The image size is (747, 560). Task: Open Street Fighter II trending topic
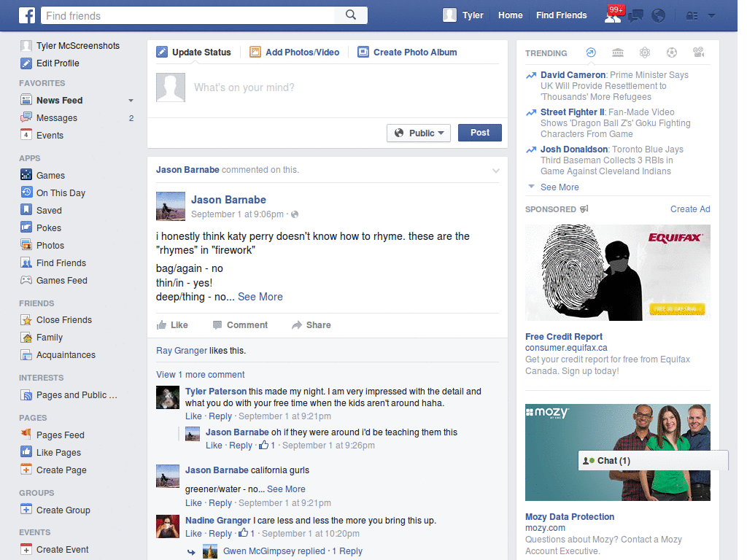[572, 112]
